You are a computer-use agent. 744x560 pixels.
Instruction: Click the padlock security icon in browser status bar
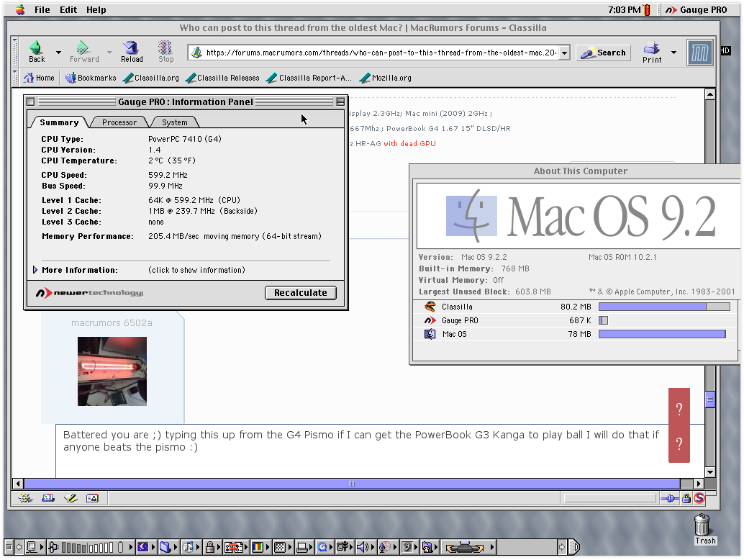(686, 498)
